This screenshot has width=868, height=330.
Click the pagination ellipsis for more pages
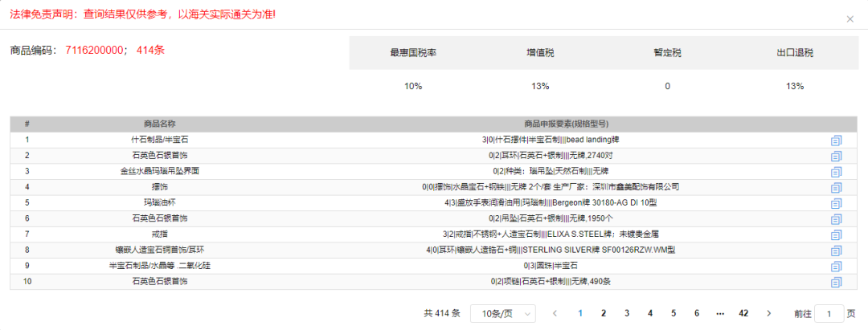[719, 313]
